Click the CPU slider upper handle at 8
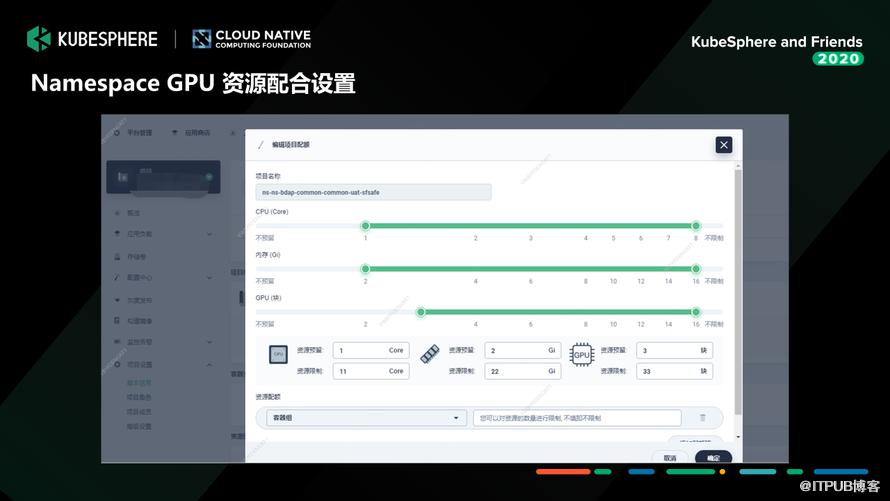Screen dimensions: 890x501 (x=696, y=226)
